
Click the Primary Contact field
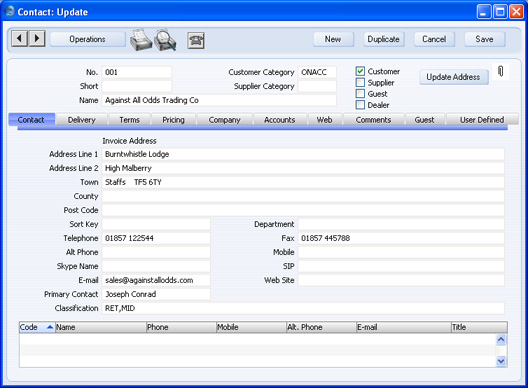click(156, 294)
